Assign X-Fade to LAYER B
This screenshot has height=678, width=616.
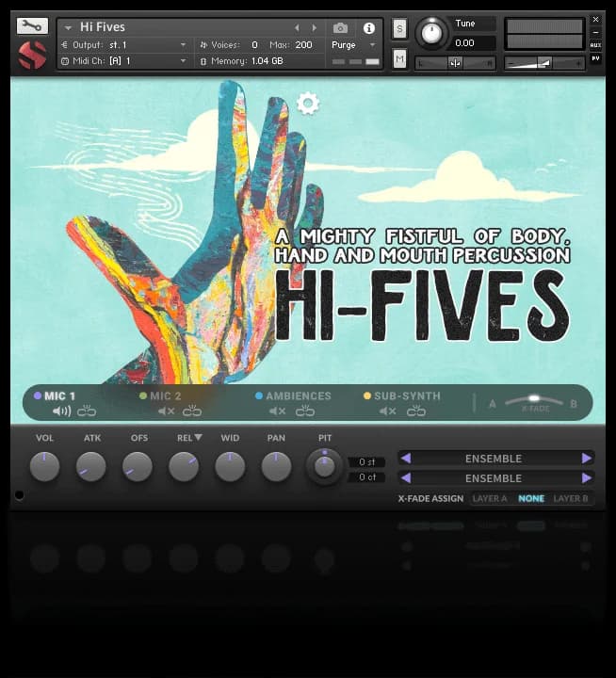point(571,498)
